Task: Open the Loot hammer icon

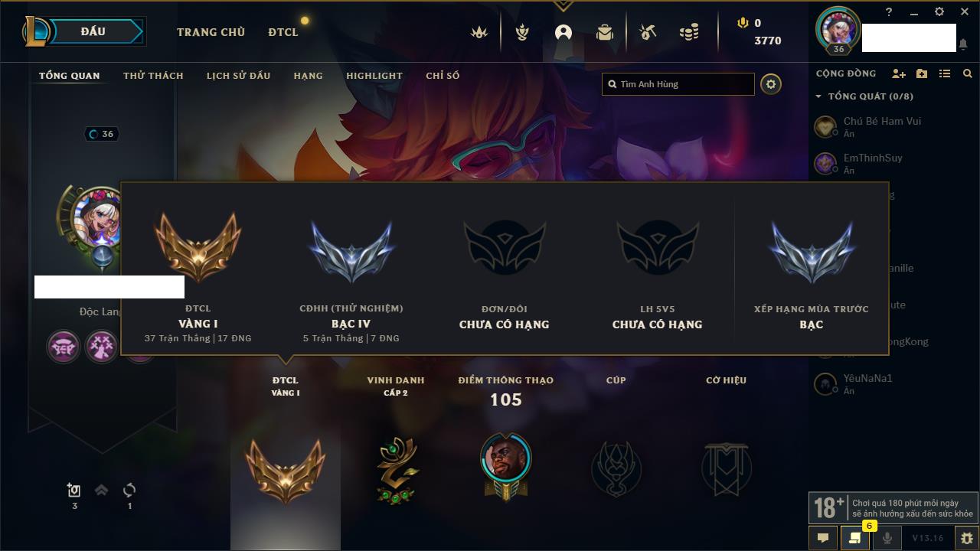Action: [648, 32]
